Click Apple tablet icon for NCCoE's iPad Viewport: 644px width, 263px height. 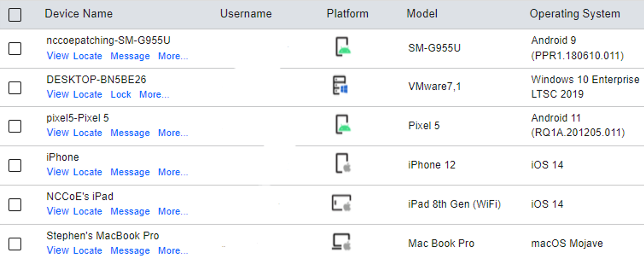click(341, 203)
